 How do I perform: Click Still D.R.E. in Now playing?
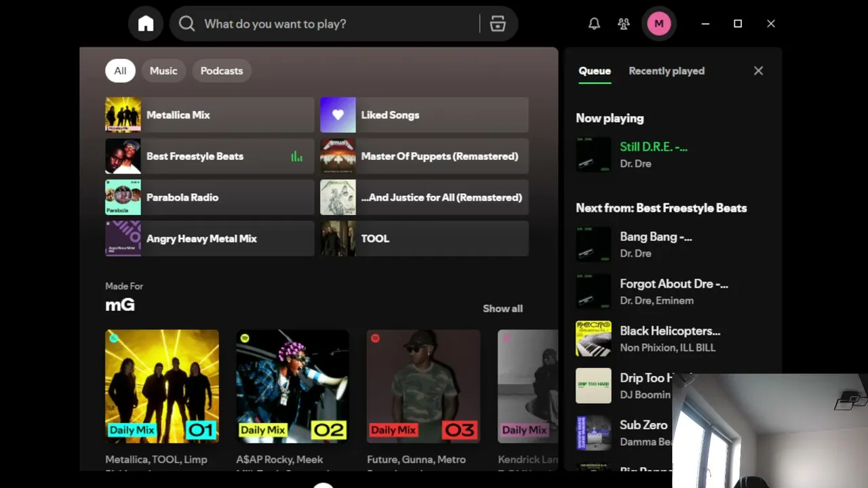pos(654,146)
